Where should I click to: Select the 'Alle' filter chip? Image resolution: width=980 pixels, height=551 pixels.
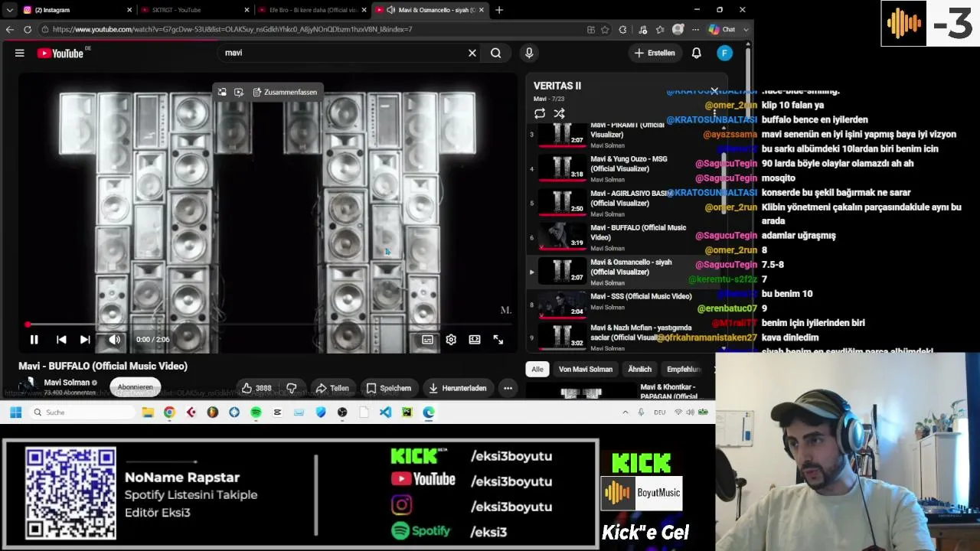tap(537, 369)
